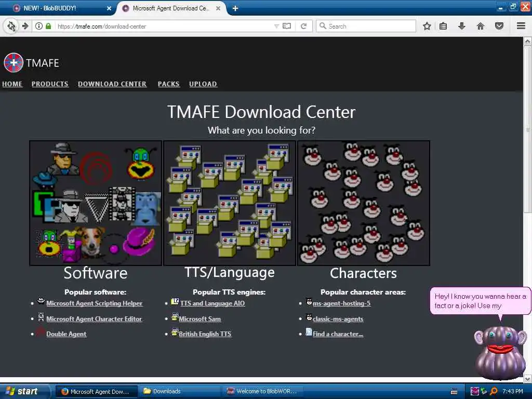Open the Microsoft Agent Character Editor link
Image resolution: width=532 pixels, height=399 pixels.
(x=94, y=319)
